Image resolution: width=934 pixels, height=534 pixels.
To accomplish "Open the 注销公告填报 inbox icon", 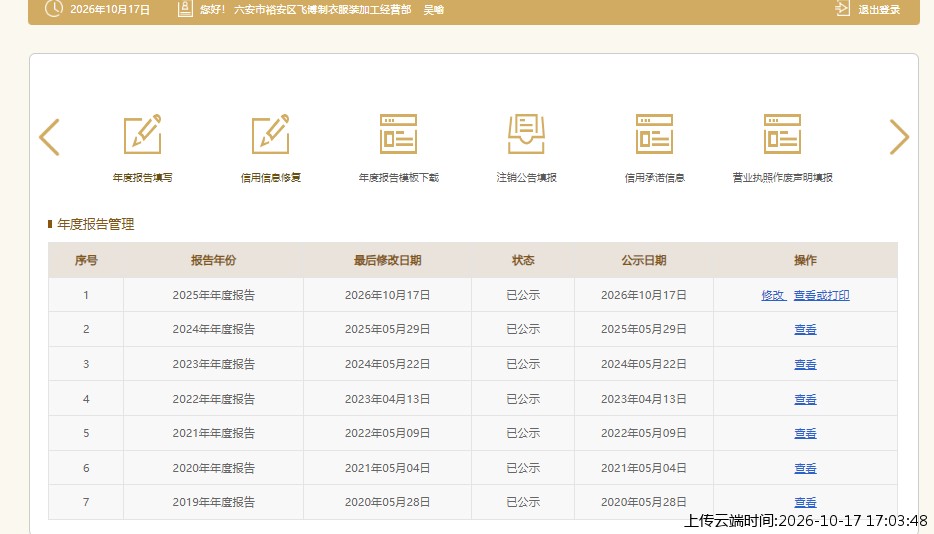I will pos(527,134).
